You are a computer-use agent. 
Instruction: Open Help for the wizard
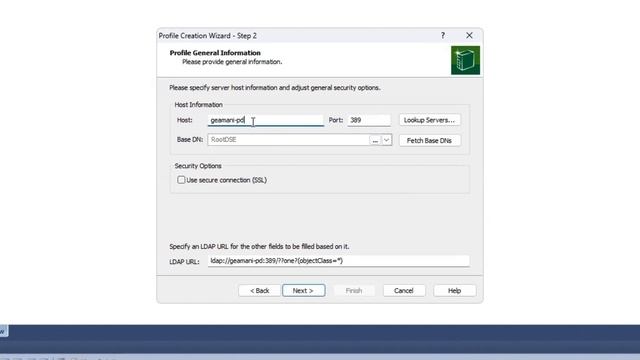(x=454, y=291)
